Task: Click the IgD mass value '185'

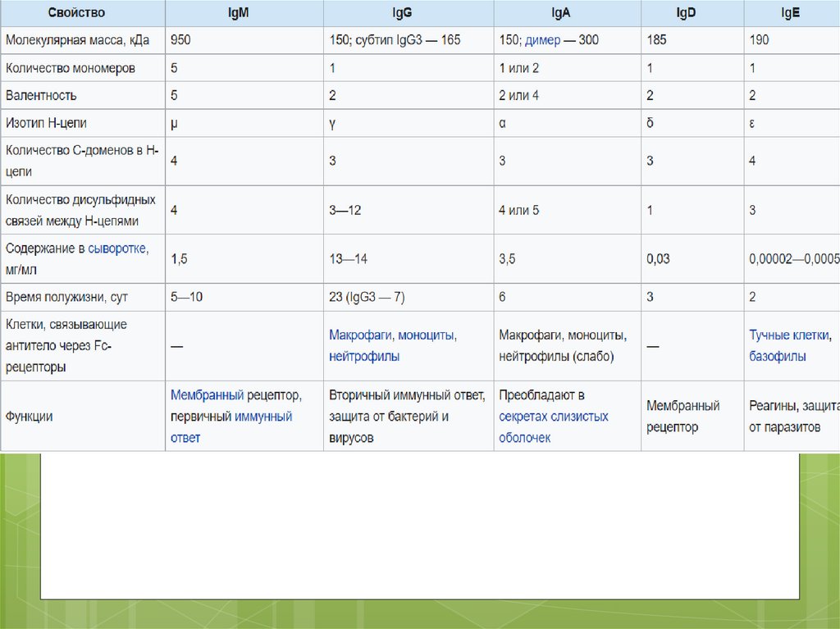Action: point(656,40)
